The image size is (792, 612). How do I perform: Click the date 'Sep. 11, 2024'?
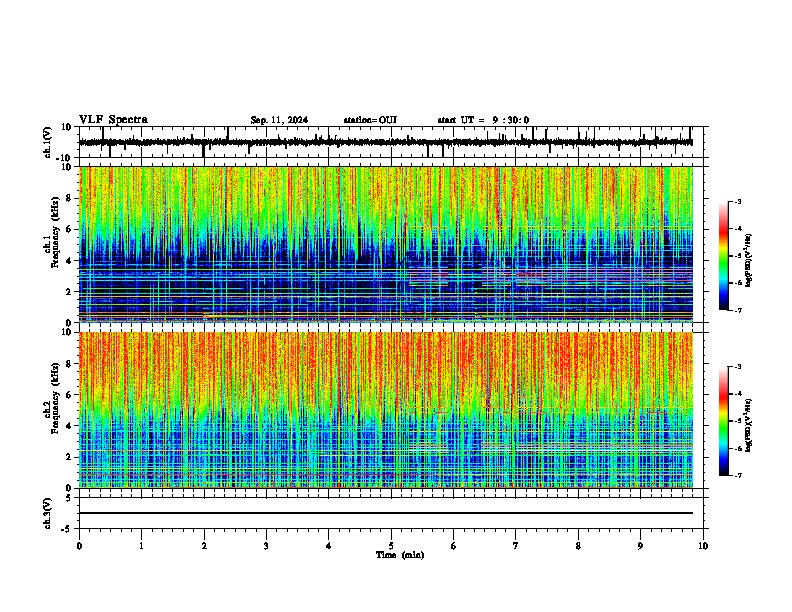pos(279,120)
